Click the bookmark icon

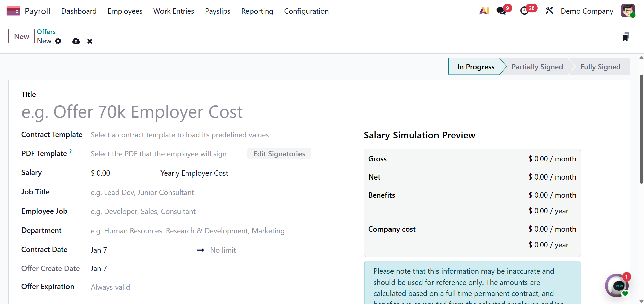tap(625, 37)
